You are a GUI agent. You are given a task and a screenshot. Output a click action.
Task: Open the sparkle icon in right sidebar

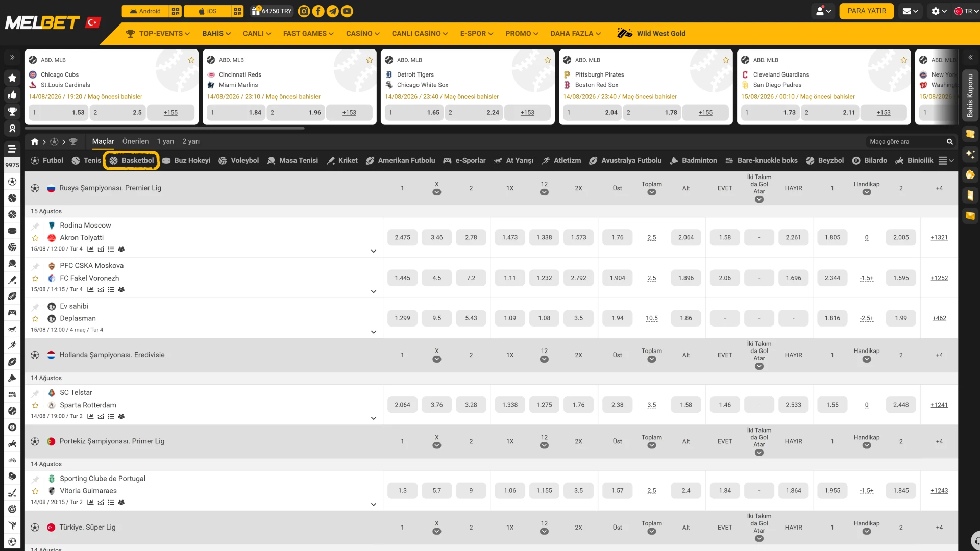coord(970,154)
